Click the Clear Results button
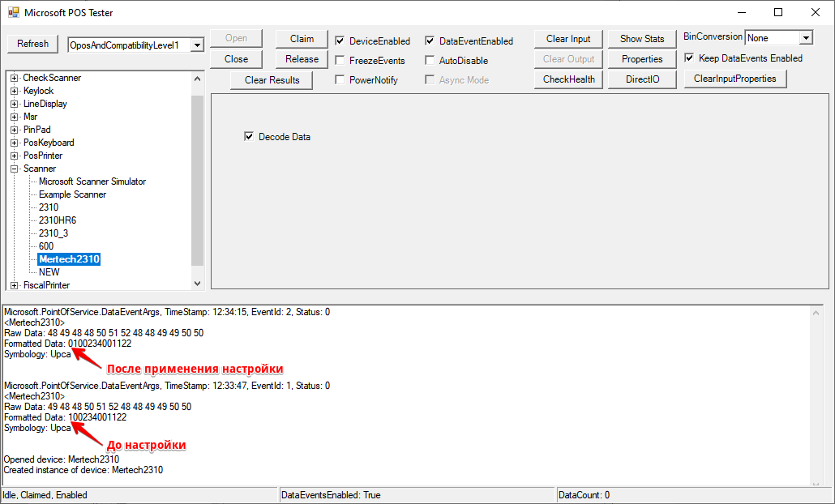This screenshot has height=504, width=835. point(272,80)
